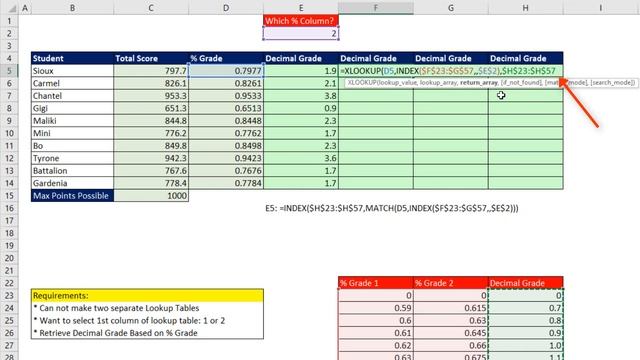The height and width of the screenshot is (360, 640).
Task: Click the decimal grade 0.9 for Gigi
Action: click(301, 108)
